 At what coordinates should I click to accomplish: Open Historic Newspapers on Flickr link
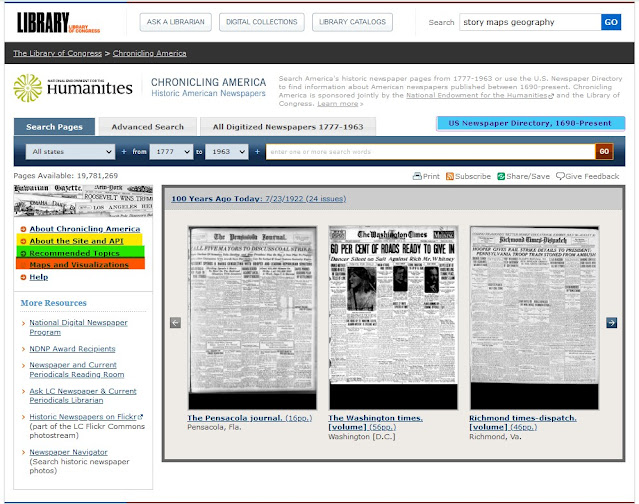pos(86,417)
